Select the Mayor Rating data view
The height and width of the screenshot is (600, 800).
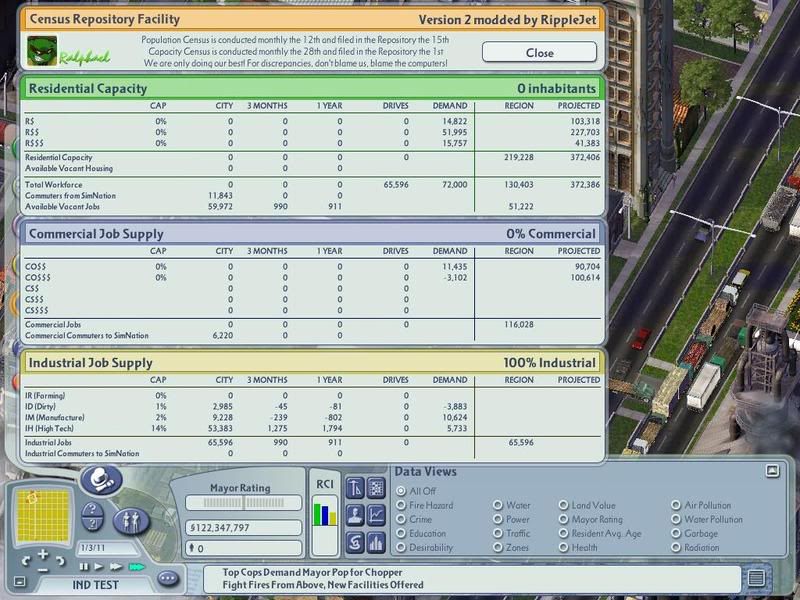[x=563, y=519]
